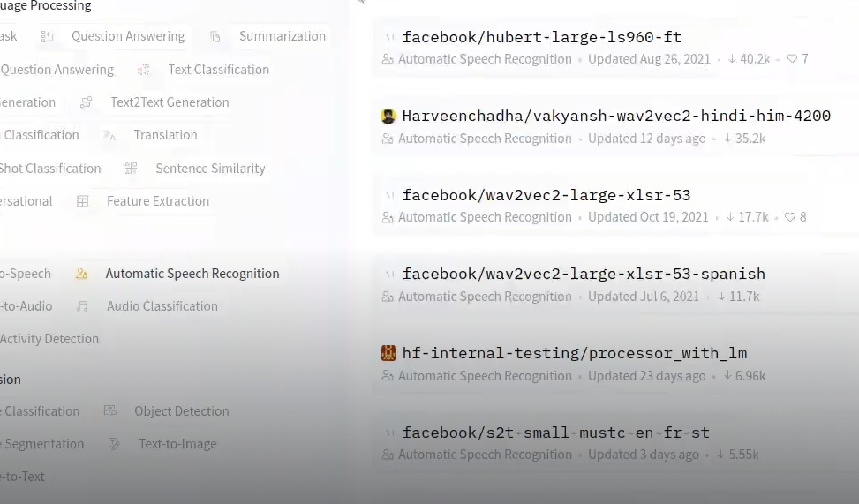
Task: Click the Sentence Similarity task icon
Action: point(131,169)
